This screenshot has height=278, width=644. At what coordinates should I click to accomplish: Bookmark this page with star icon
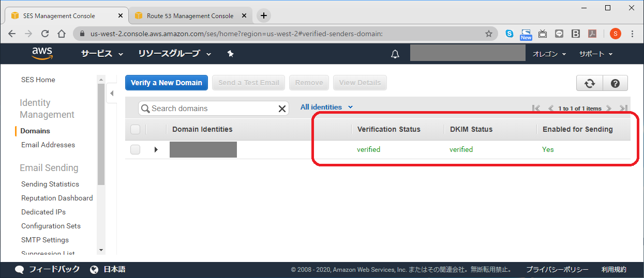click(489, 34)
